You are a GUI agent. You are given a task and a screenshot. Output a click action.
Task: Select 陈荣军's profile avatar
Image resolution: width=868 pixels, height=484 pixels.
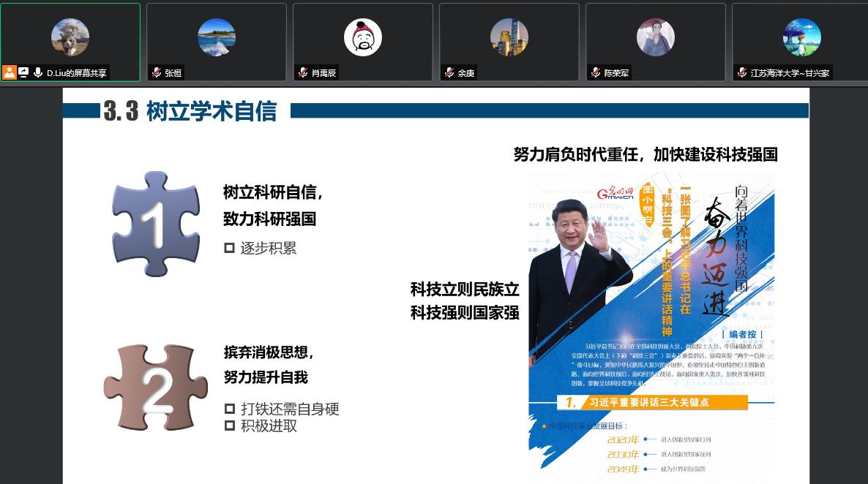point(656,37)
